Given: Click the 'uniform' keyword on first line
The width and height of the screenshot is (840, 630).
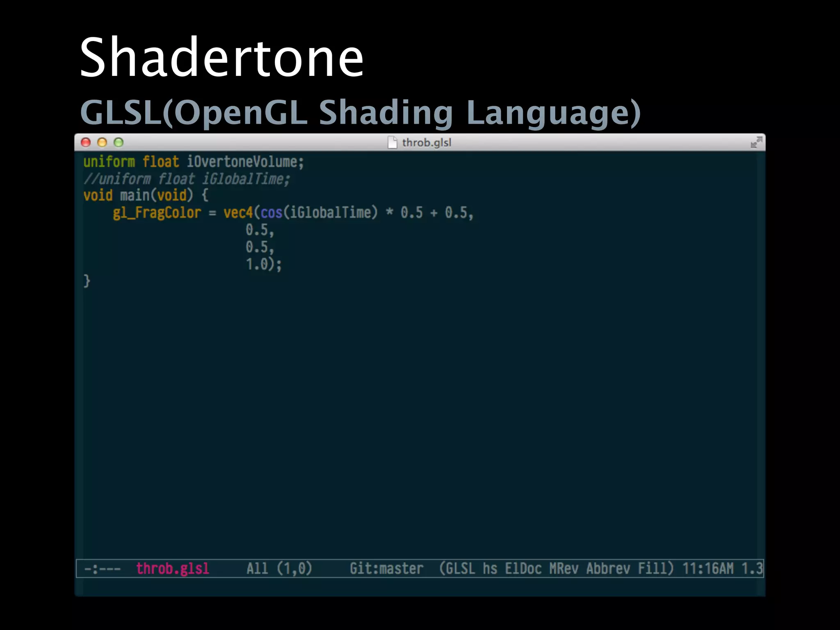Looking at the screenshot, I should pyautogui.click(x=109, y=162).
